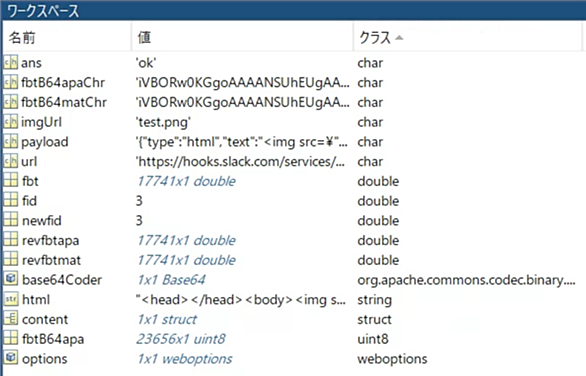586x376 pixels.
Task: Select the string icon next to html
Action: (11, 299)
